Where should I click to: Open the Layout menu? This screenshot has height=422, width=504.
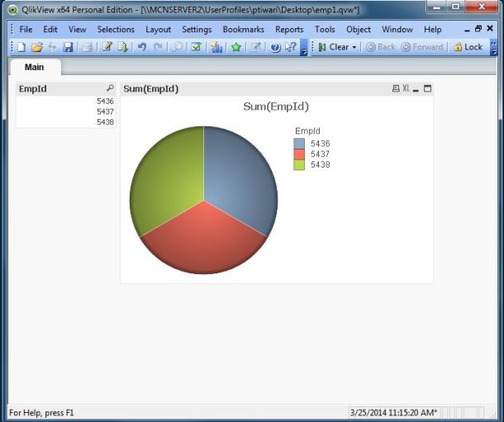click(158, 30)
